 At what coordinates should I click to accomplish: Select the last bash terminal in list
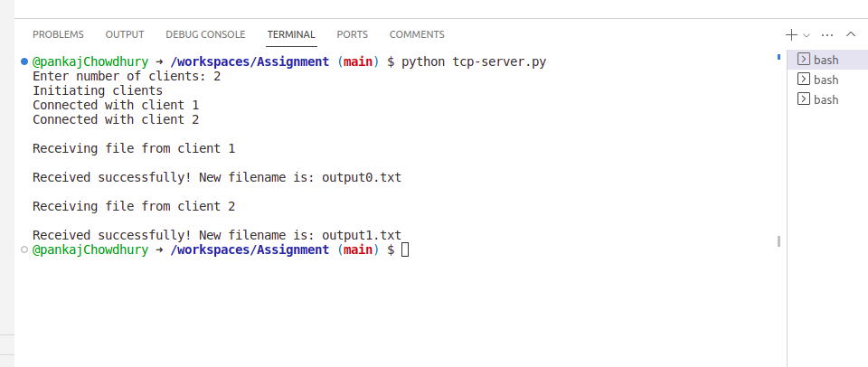pos(826,99)
